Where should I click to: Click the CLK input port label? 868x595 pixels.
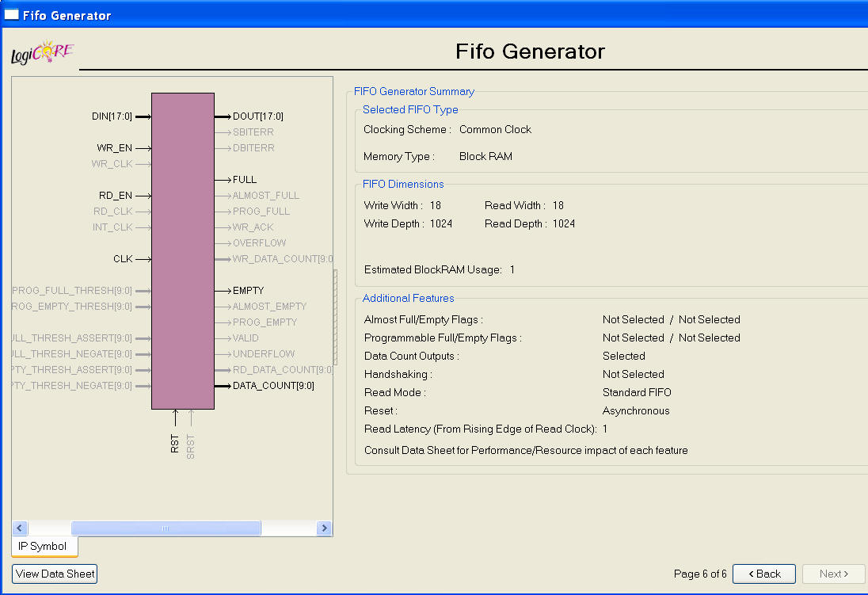[123, 259]
